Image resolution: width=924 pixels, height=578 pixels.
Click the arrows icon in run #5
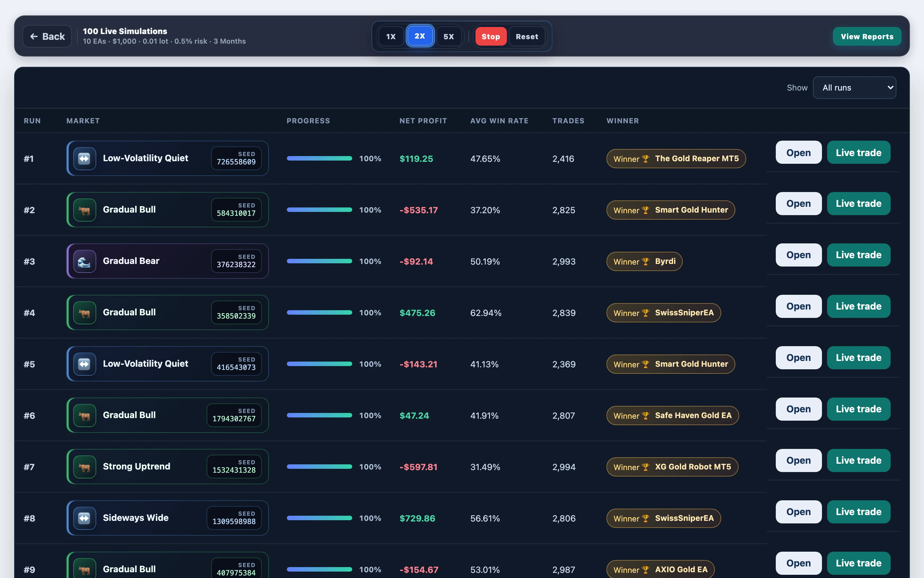(x=84, y=364)
